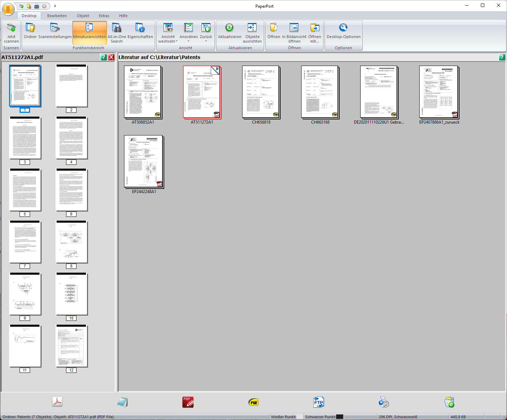Click Schwarzer Punkt color swatch
Viewport: 507px width, 420px height.
(x=340, y=417)
